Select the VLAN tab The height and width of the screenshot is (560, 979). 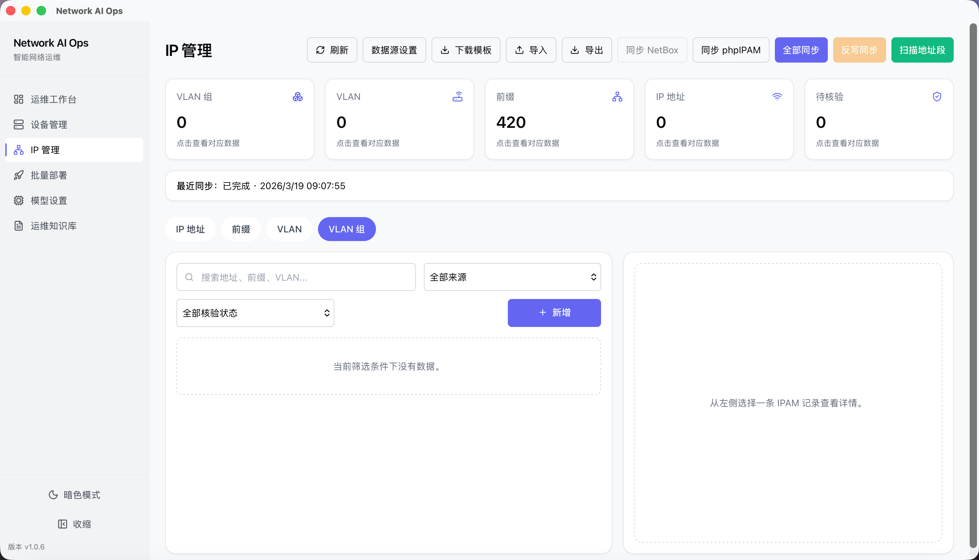(289, 229)
